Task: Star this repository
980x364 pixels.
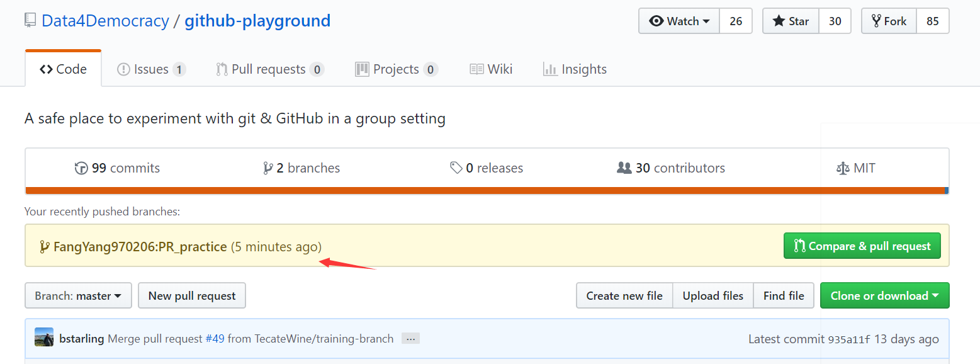Action: pyautogui.click(x=791, y=21)
